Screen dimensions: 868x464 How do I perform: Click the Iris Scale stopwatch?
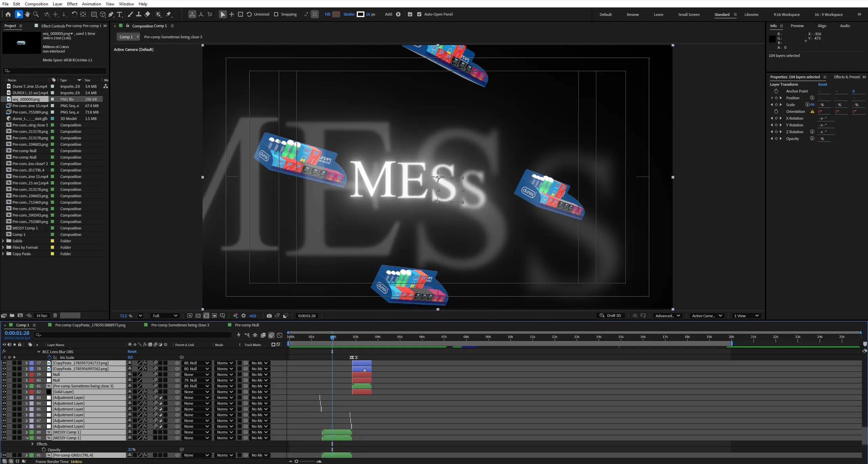pos(50,357)
